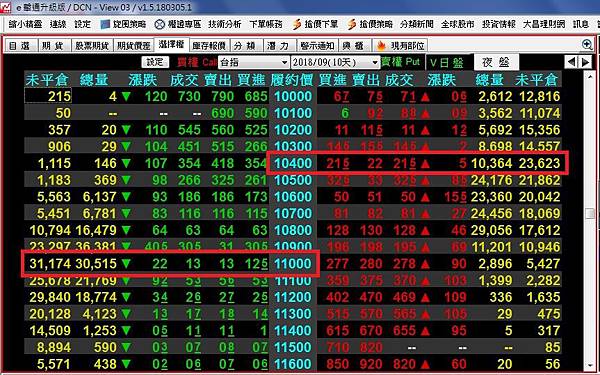
Task: Select strike price 11200
Action: (293, 297)
